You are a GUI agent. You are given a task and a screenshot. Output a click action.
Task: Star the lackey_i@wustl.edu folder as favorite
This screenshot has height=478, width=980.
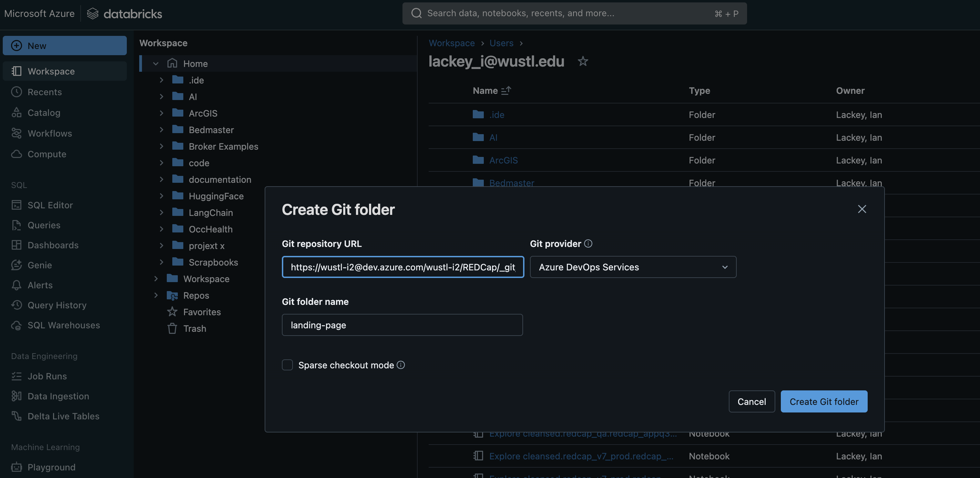tap(583, 61)
